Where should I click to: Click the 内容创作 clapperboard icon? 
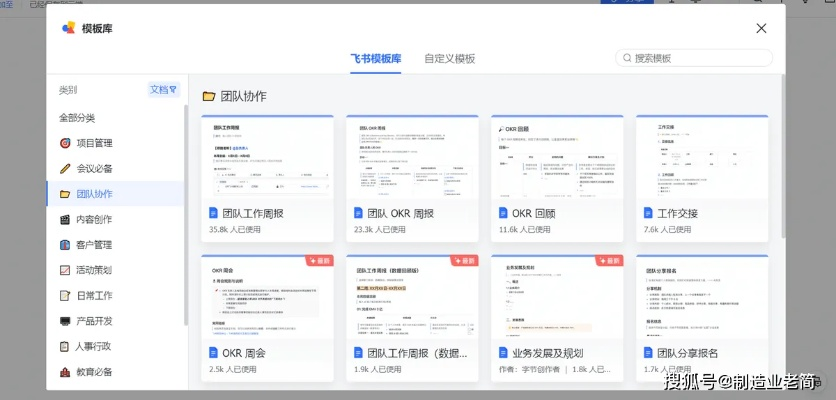click(x=66, y=219)
